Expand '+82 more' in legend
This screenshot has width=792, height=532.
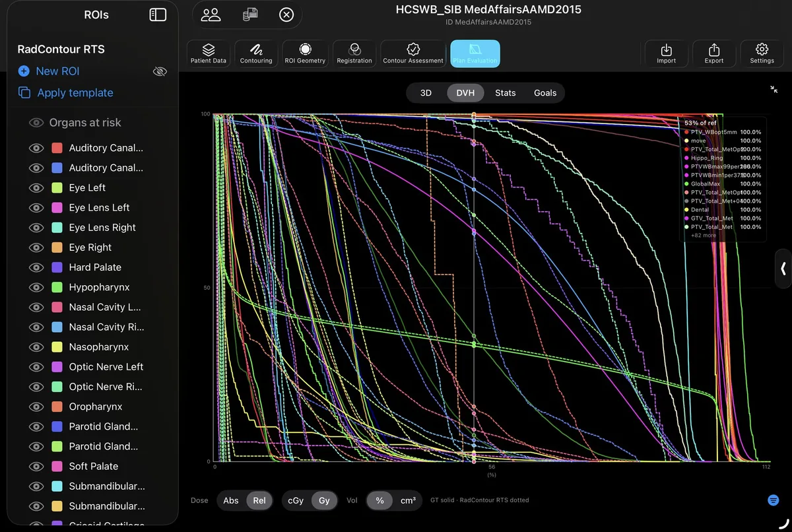[704, 235]
